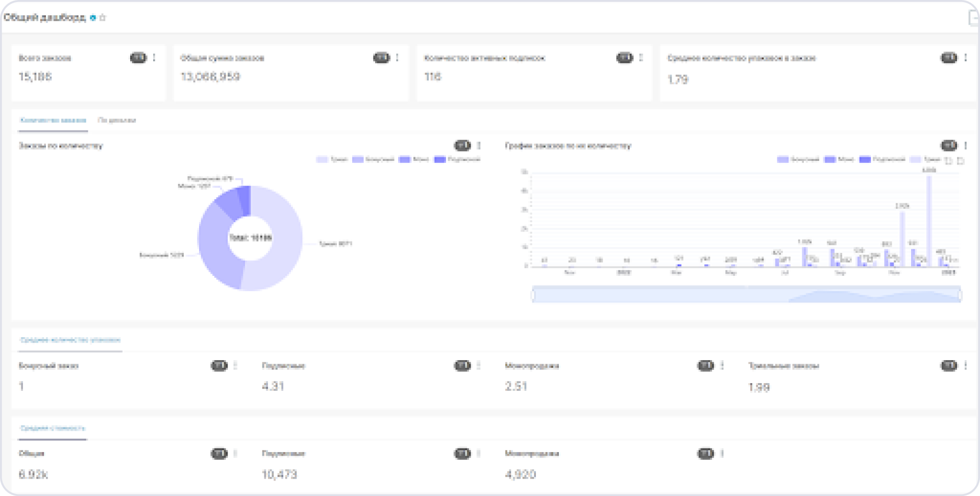Click the last legend paging arrow in orders graph
The height and width of the screenshot is (496, 980).
961,161
